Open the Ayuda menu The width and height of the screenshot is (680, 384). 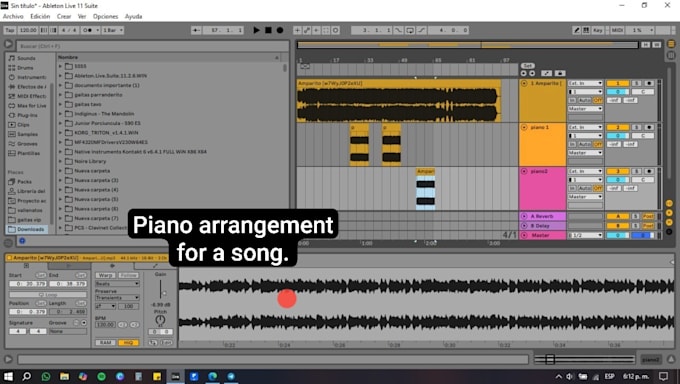(134, 16)
